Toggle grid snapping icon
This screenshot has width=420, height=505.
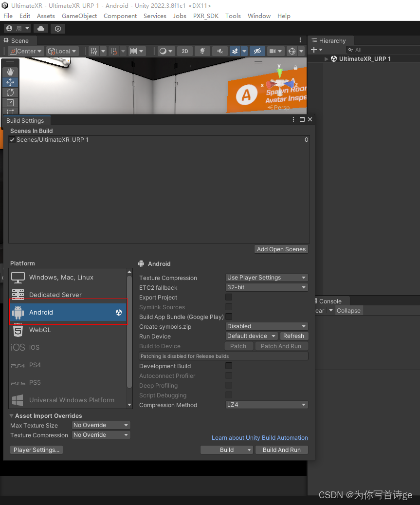pos(114,51)
